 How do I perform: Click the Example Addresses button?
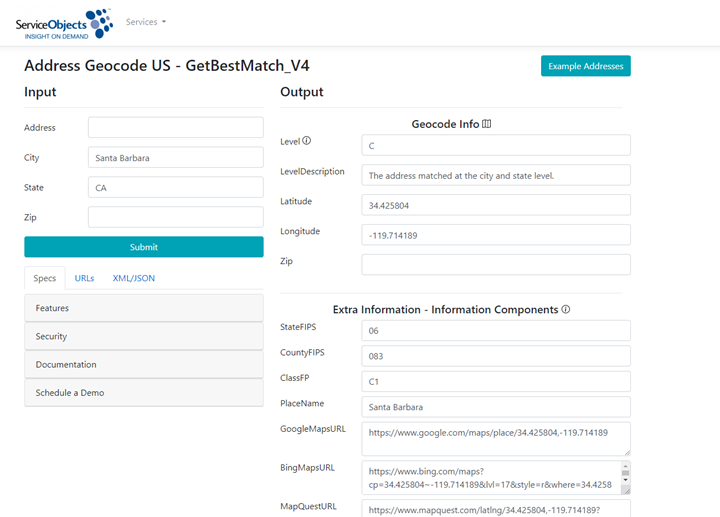point(585,66)
